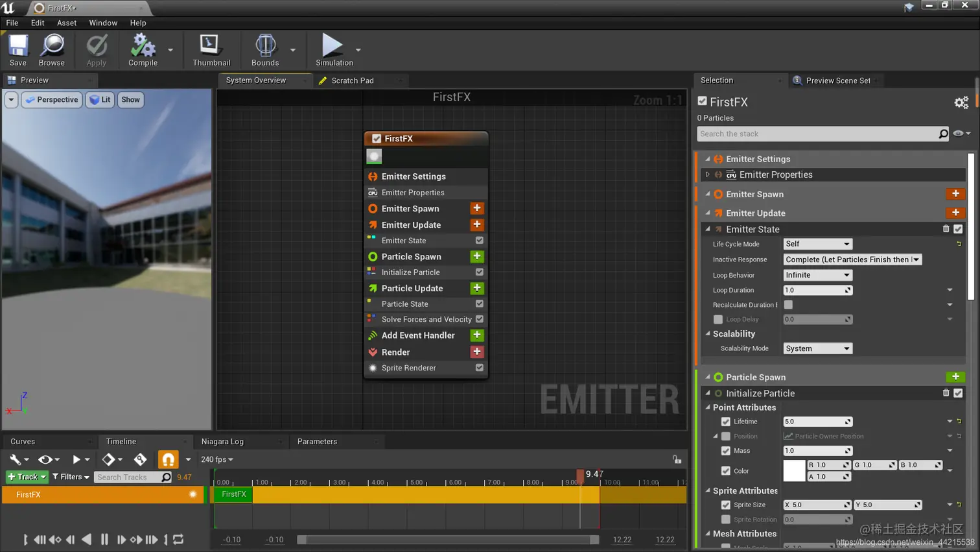
Task: Expand the Emitter Properties row
Action: [x=708, y=174]
